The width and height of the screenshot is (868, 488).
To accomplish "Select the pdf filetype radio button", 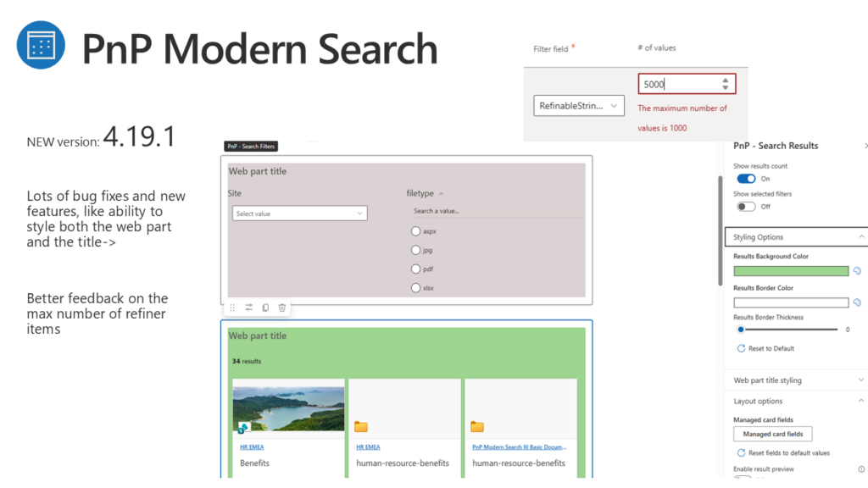I will coord(415,269).
